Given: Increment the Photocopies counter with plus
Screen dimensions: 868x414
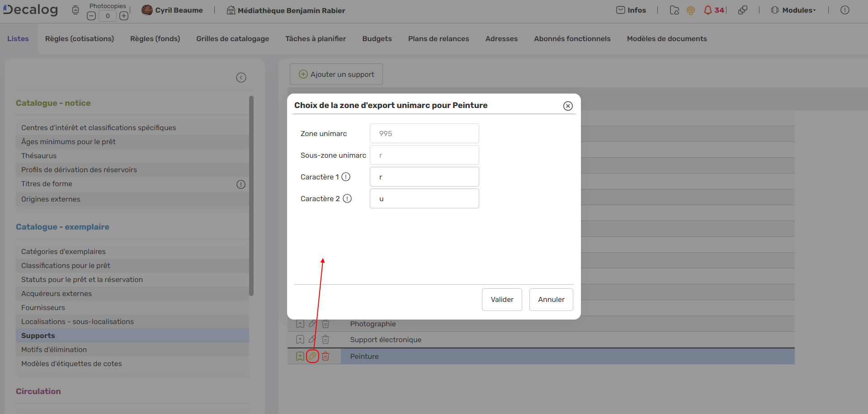Looking at the screenshot, I should 124,15.
